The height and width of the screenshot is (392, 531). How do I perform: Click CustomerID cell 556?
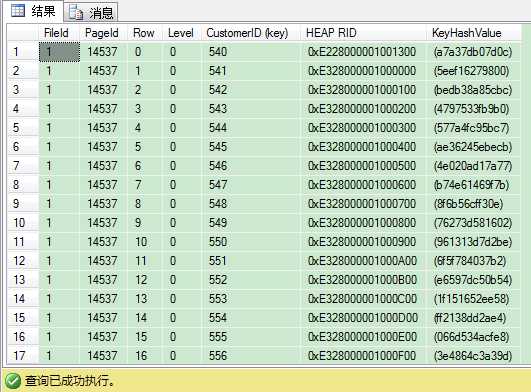point(251,355)
